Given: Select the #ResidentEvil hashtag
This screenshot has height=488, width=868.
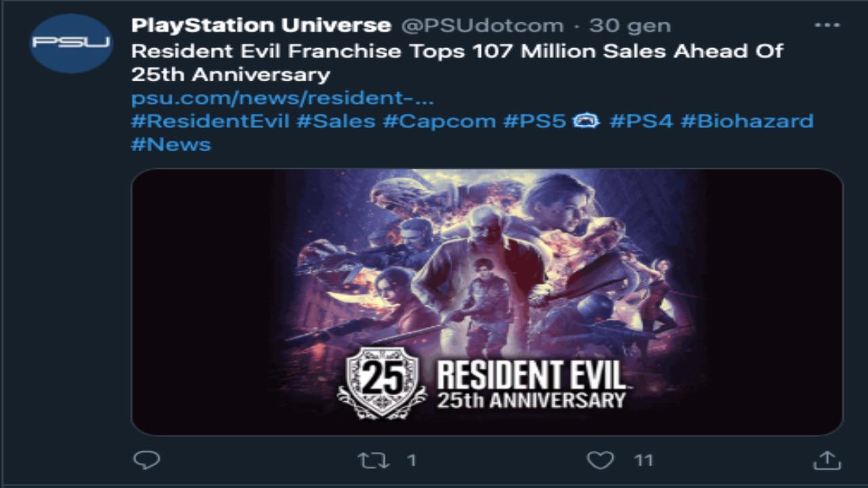Looking at the screenshot, I should (x=210, y=121).
